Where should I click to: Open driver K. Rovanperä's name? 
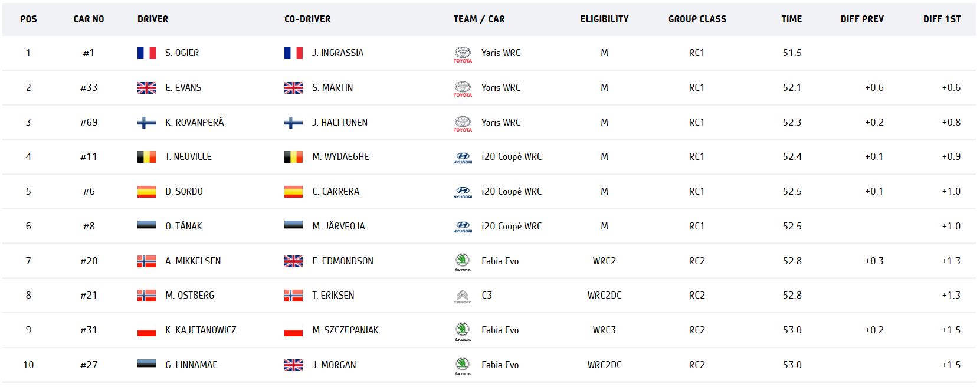pyautogui.click(x=194, y=122)
